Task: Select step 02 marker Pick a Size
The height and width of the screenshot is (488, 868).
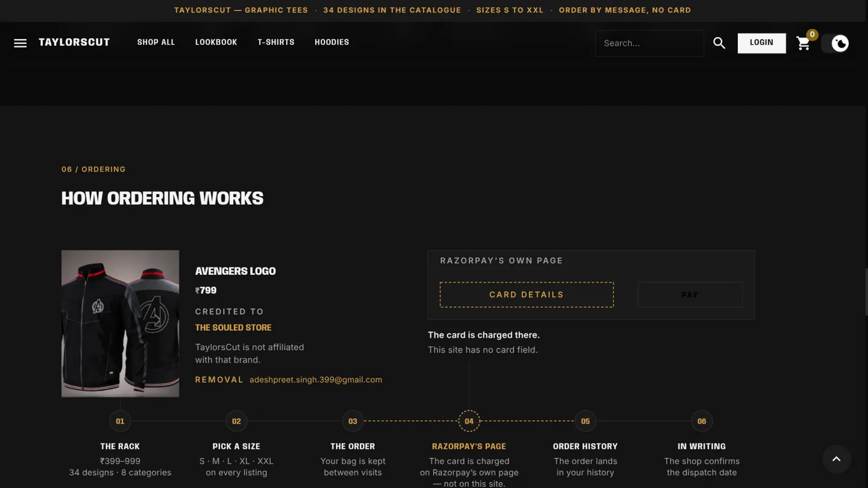Action: [236, 421]
